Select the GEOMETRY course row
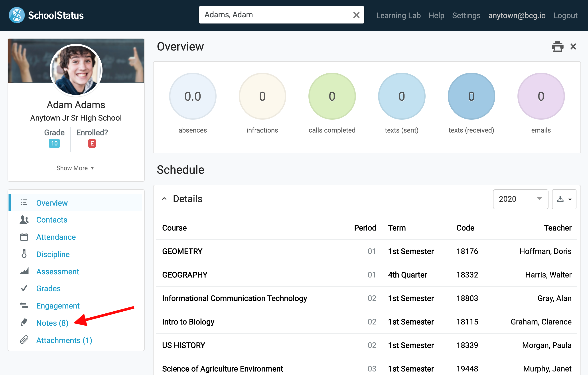Image resolution: width=588 pixels, height=375 pixels. click(x=367, y=251)
